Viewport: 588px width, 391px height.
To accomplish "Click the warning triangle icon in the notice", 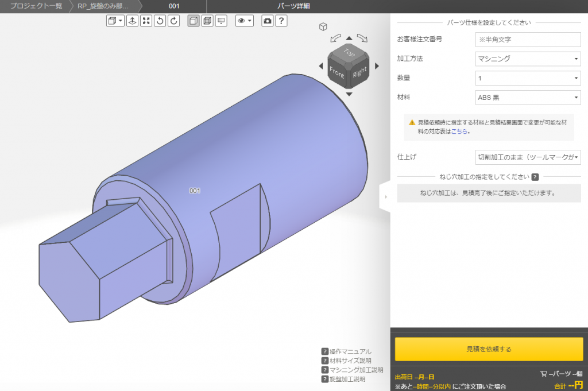I will [x=412, y=123].
